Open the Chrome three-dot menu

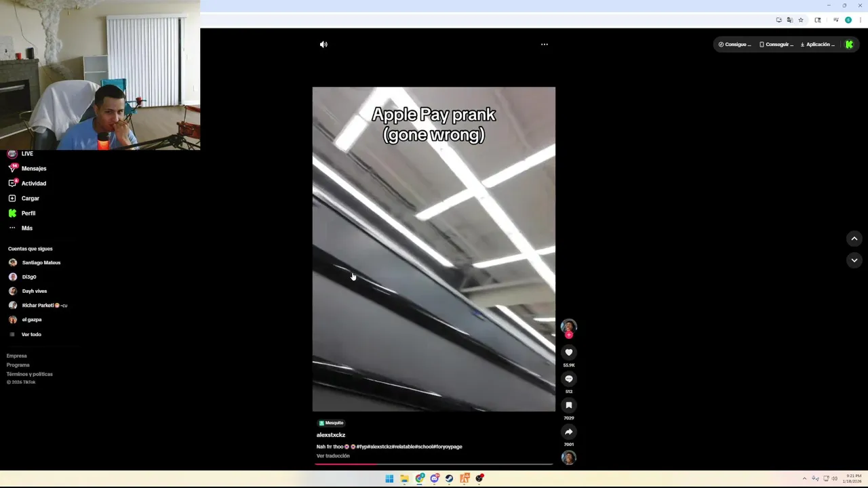pyautogui.click(x=860, y=20)
